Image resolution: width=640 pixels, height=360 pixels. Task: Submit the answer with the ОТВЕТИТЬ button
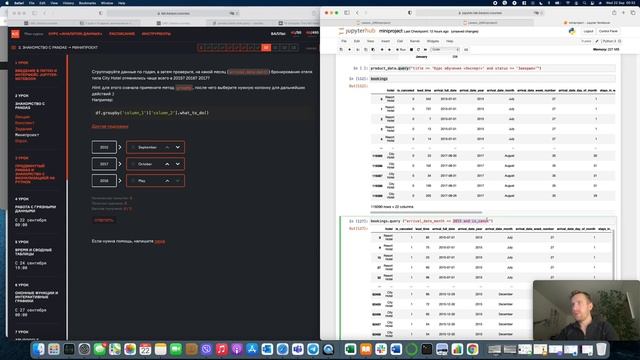click(x=104, y=220)
